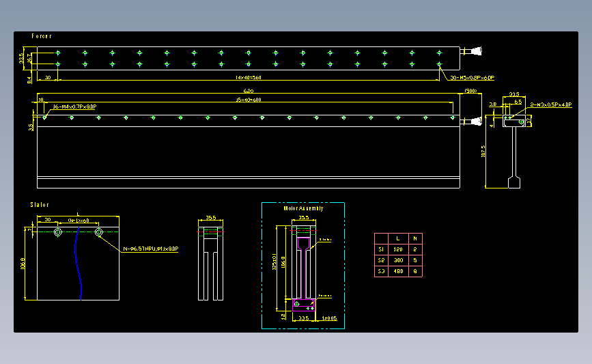Click the '30-M5x0.8Px6DP' hole callout
This screenshot has width=592, height=364.
472,78
